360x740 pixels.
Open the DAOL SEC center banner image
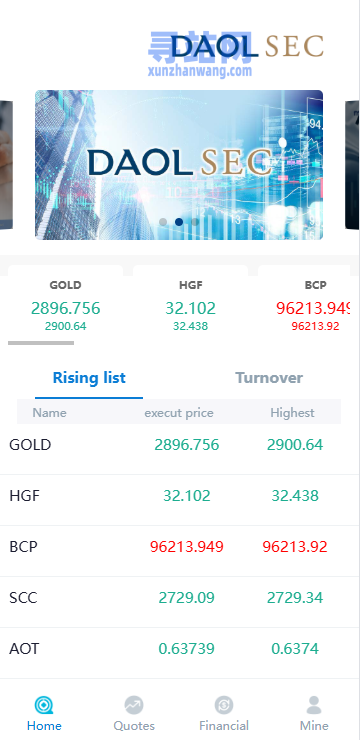(x=179, y=165)
